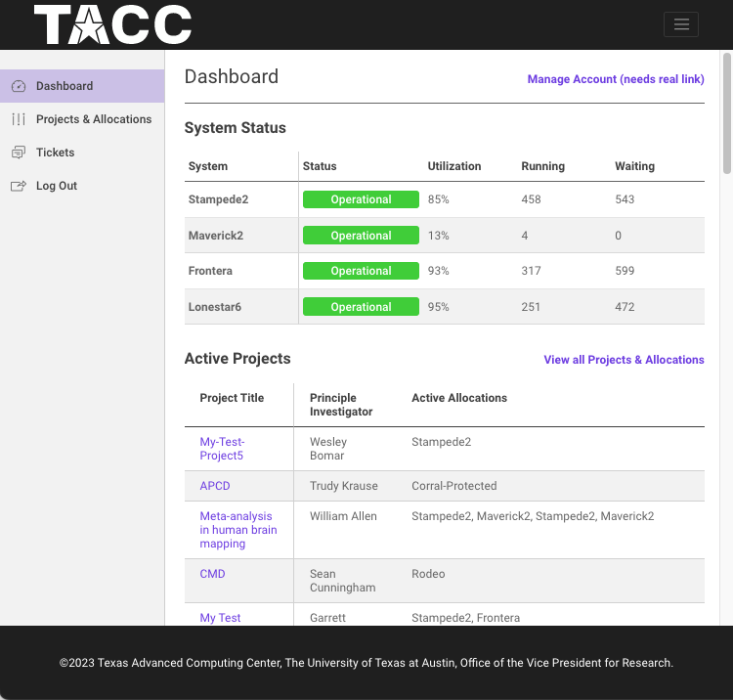
Task: Click the Dashboard gauge icon in sidebar
Action: click(x=19, y=86)
